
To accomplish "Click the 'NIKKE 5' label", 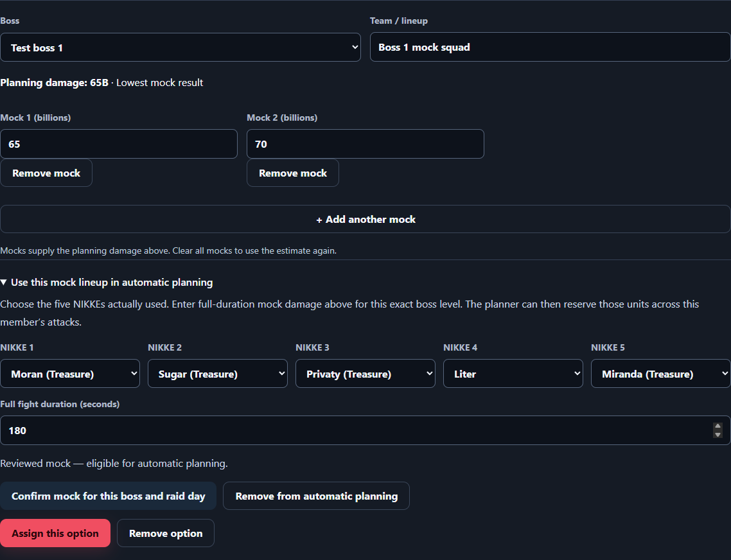I will pyautogui.click(x=608, y=347).
